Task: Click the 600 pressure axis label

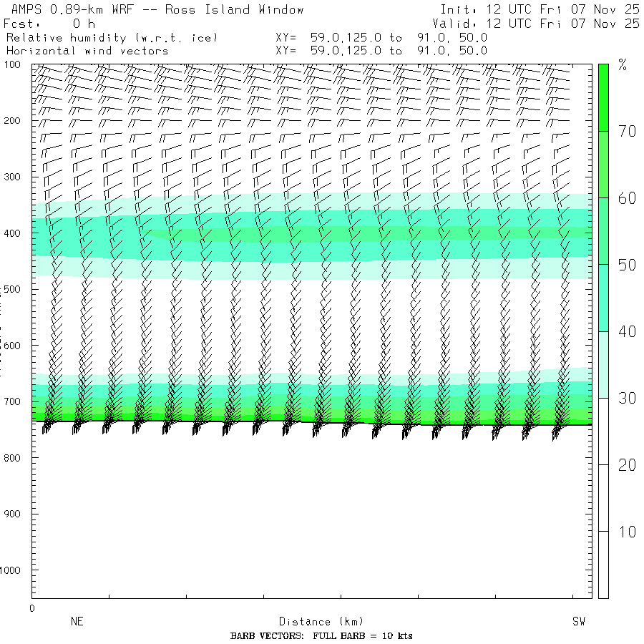Action: pos(12,346)
